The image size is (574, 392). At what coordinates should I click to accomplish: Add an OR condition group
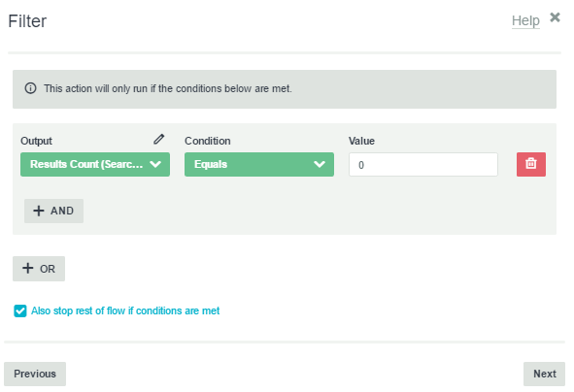click(39, 269)
